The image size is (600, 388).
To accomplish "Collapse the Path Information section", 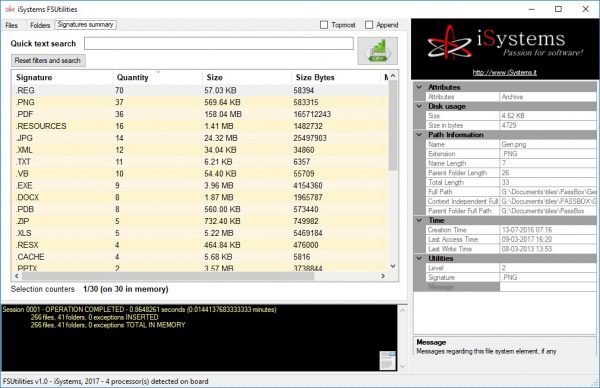I will [x=419, y=135].
